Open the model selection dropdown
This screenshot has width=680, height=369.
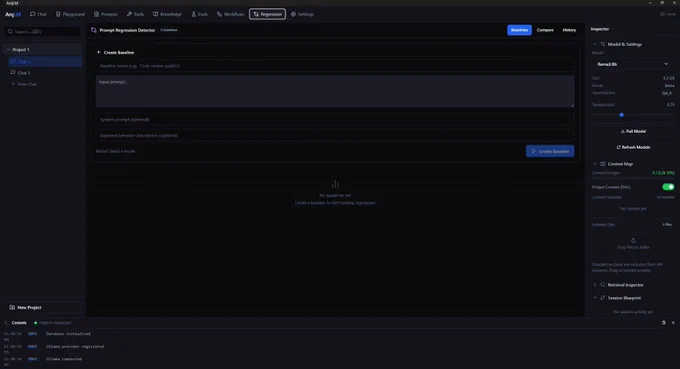tap(633, 64)
